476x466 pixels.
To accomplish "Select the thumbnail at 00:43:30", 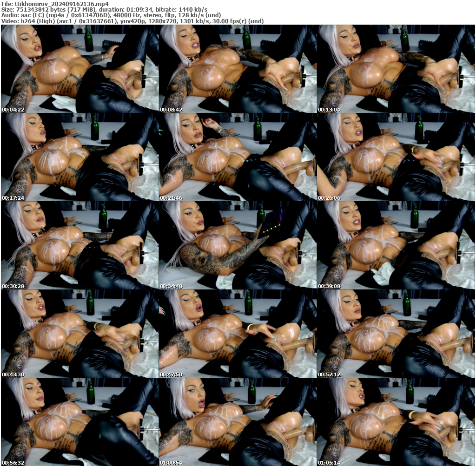I will click(x=79, y=334).
